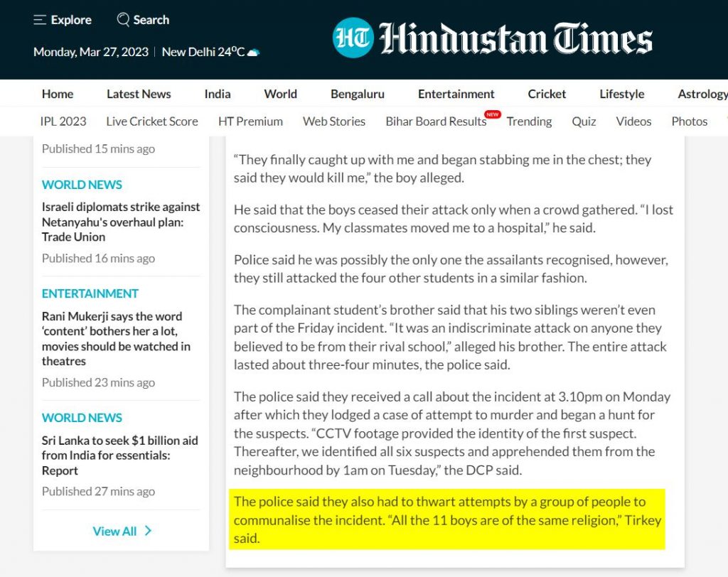Click the Hindustan Times masthead title
The width and height of the screenshot is (728, 577).
[x=516, y=38]
